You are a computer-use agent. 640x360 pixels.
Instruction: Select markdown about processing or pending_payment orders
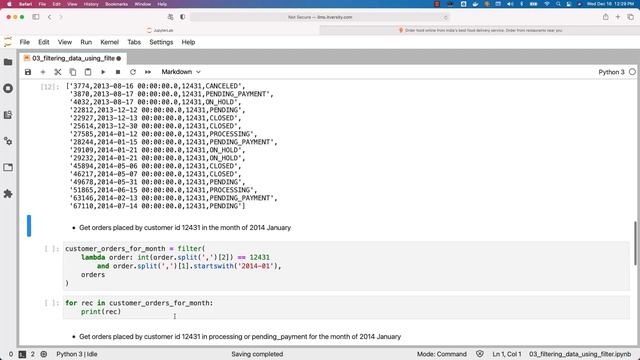[240, 337]
